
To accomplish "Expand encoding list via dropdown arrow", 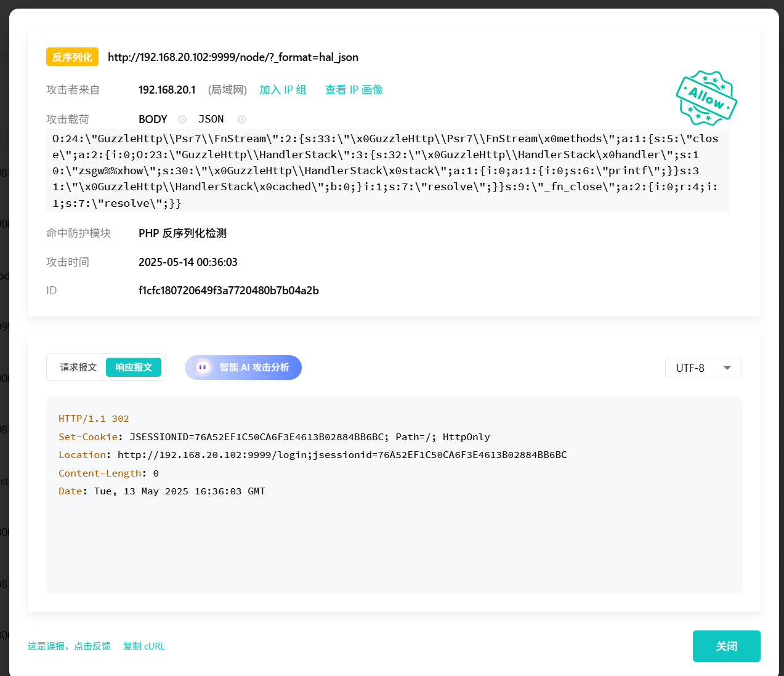I will (x=727, y=368).
